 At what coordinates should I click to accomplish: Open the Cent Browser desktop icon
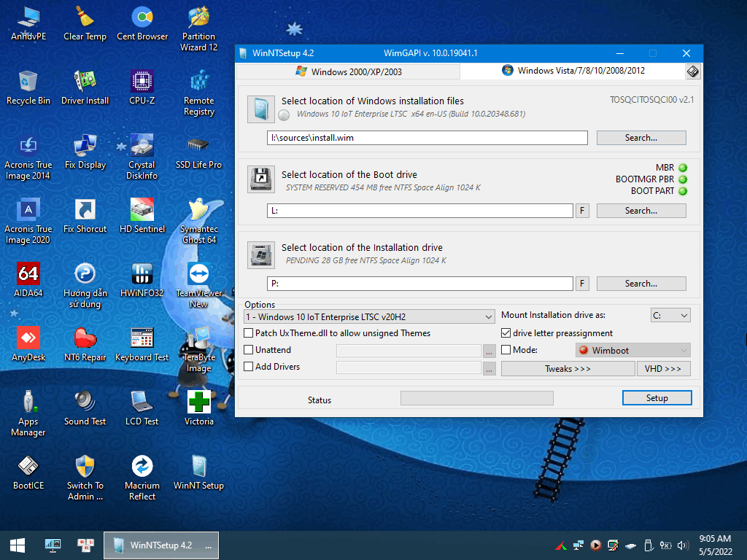pos(142,24)
